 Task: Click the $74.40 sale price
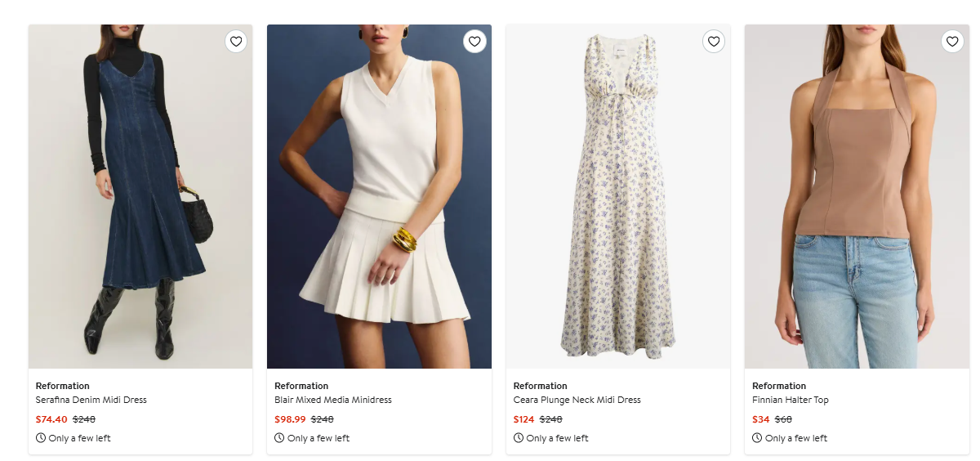point(51,419)
